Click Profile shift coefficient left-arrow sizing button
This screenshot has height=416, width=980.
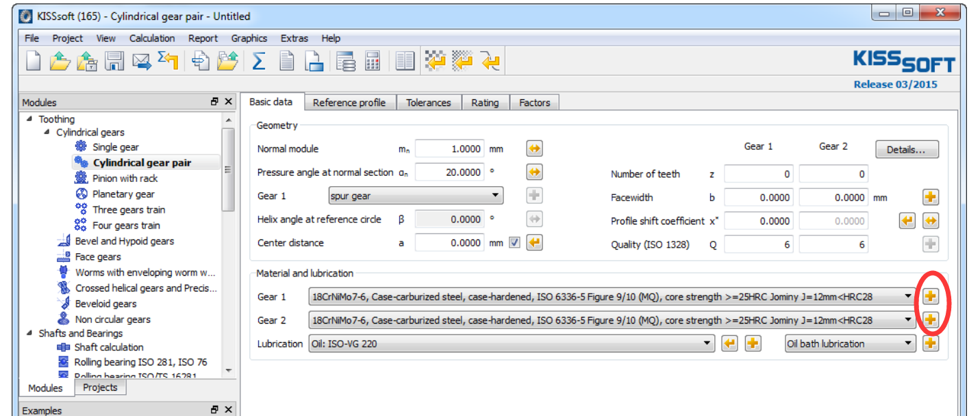pyautogui.click(x=907, y=221)
